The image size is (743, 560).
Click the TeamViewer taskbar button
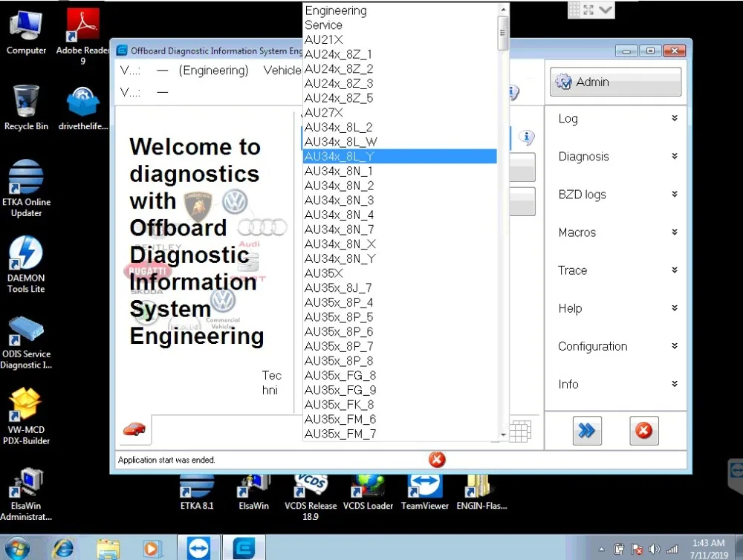coord(198,548)
